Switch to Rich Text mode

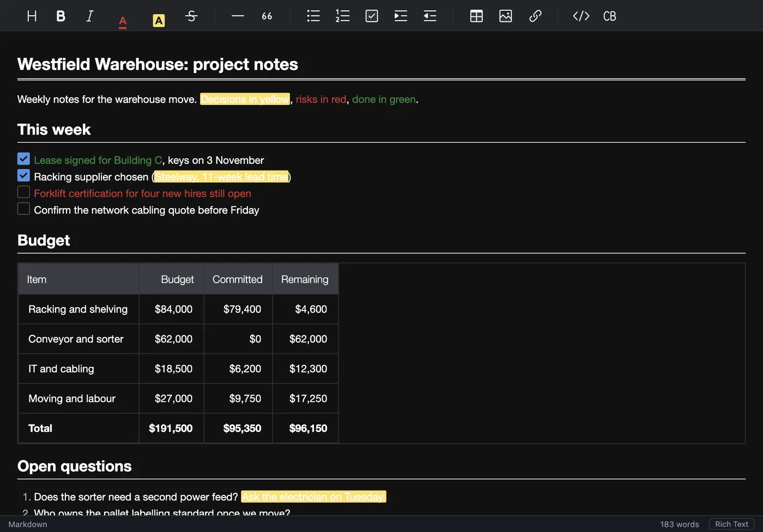[x=731, y=524]
